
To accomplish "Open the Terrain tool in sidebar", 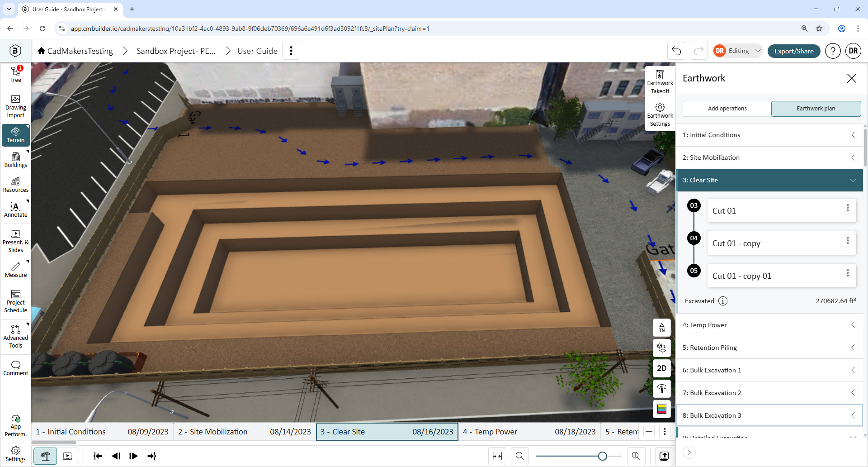I will point(16,135).
